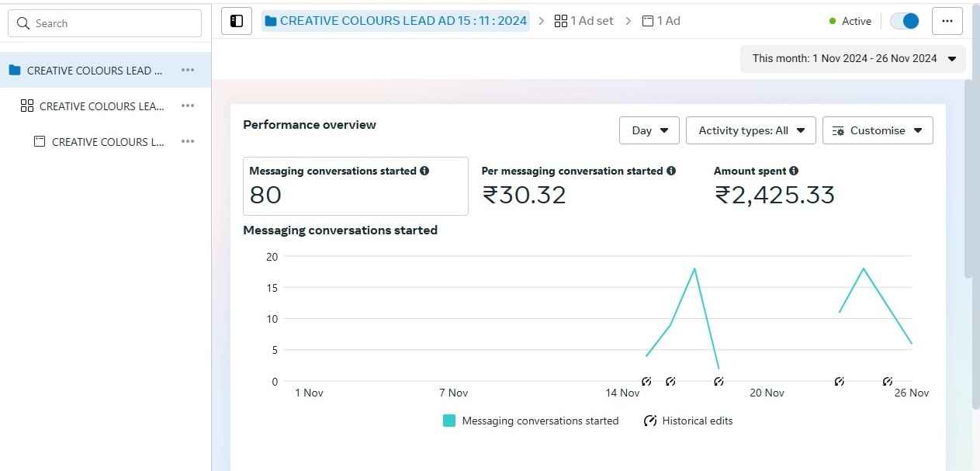Click the 26 Nov axis label
Viewport: 980px width, 471px height.
(x=911, y=393)
